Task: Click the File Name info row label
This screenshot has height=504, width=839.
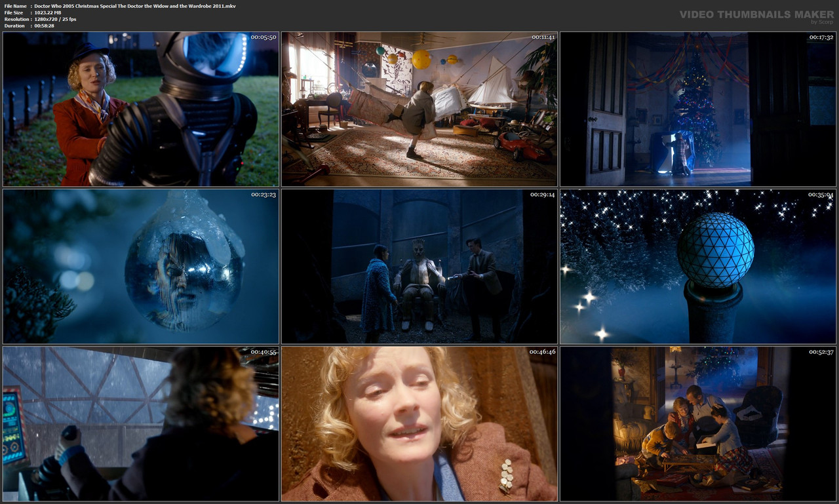Action: 14,5
